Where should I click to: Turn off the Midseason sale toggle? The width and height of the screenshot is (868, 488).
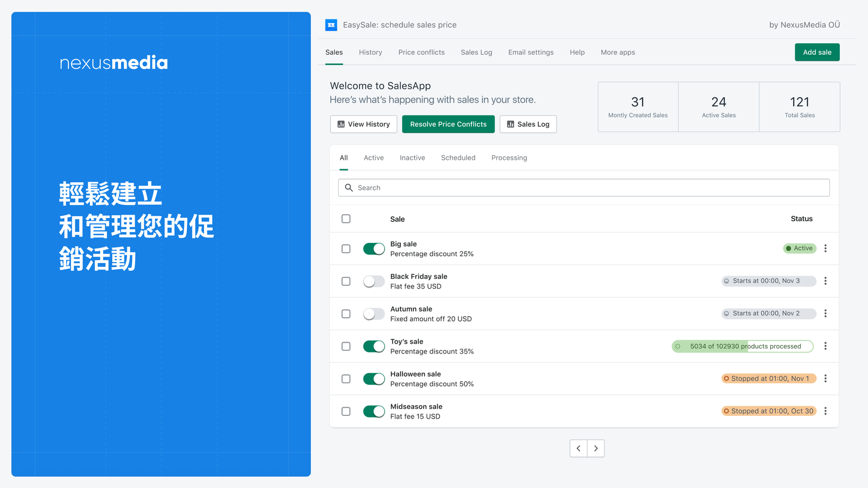click(x=374, y=412)
